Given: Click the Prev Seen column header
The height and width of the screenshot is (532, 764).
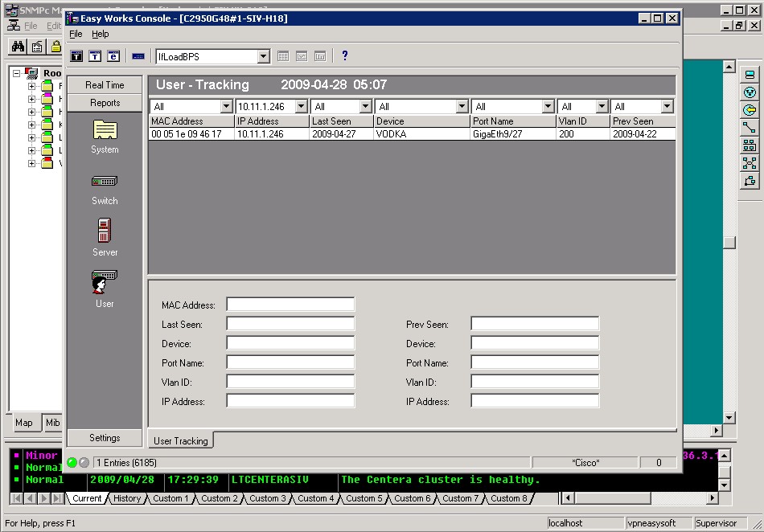Looking at the screenshot, I should (x=643, y=121).
